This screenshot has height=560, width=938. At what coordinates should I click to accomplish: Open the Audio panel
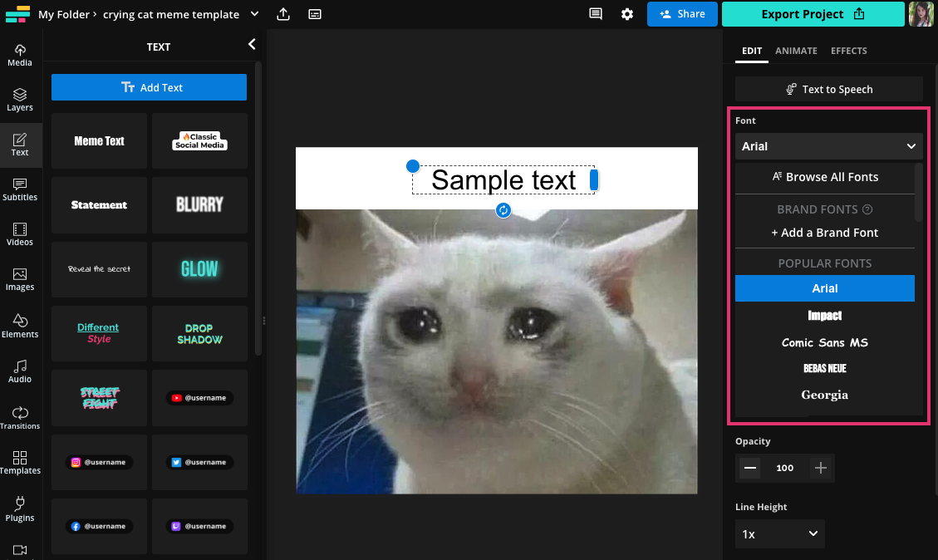click(x=19, y=372)
